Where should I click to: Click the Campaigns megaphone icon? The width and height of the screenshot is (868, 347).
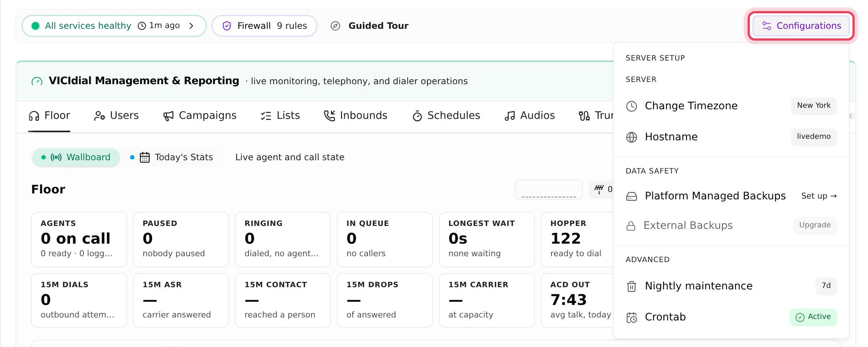pos(168,116)
